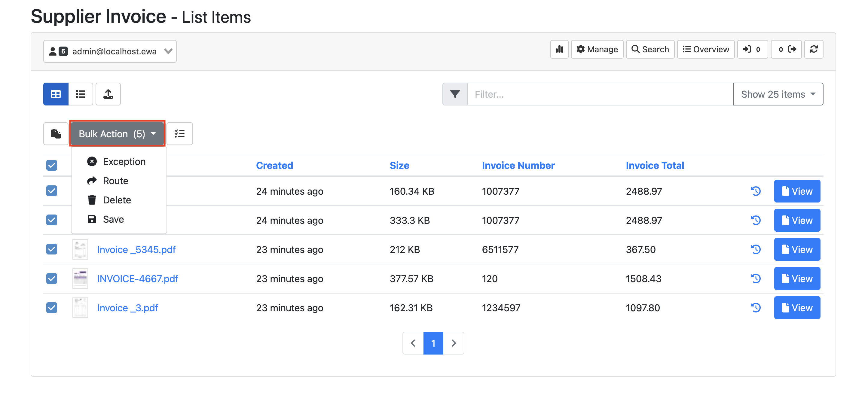This screenshot has height=396, width=868.
Task: Expand the Show 25 items dropdown
Action: click(778, 94)
